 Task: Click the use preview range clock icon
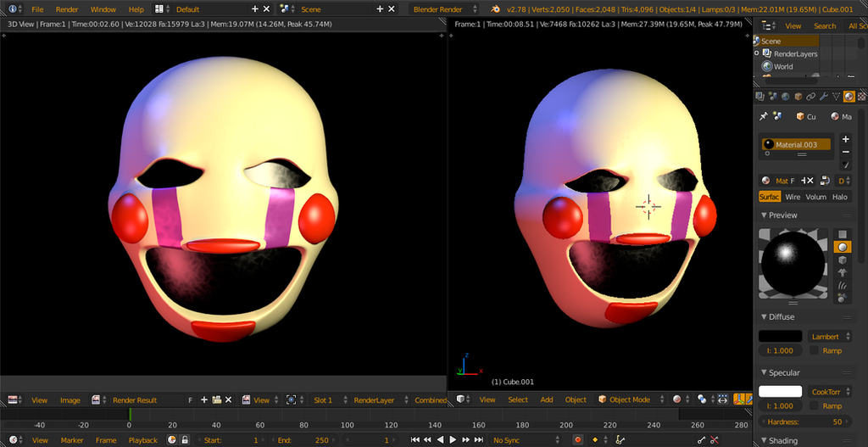(x=172, y=440)
